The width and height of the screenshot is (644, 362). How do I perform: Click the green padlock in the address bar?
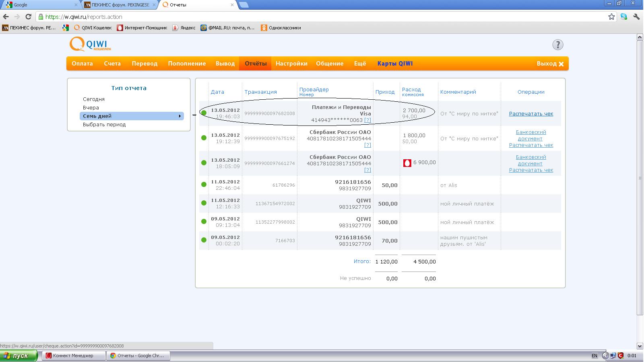pyautogui.click(x=41, y=17)
